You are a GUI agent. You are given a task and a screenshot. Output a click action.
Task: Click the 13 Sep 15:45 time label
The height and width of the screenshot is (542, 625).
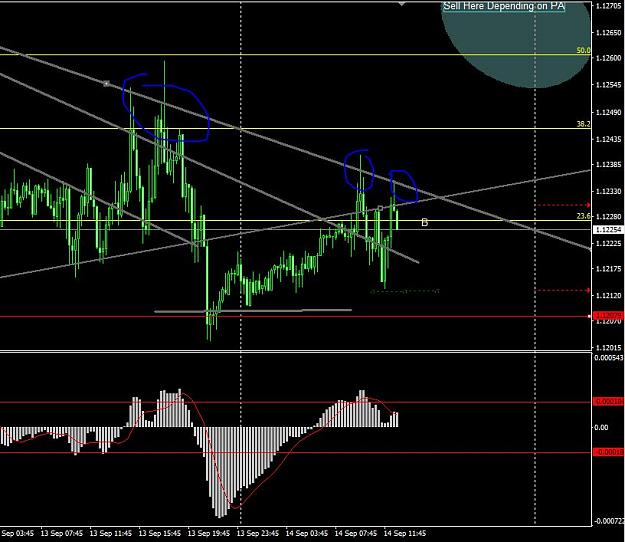[x=159, y=533]
